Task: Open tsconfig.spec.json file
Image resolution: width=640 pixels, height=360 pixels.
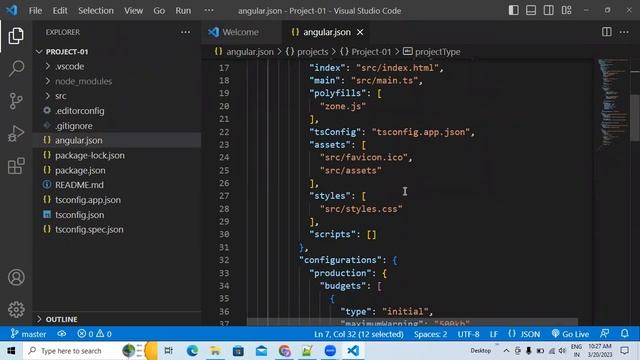Action: tap(117, 229)
